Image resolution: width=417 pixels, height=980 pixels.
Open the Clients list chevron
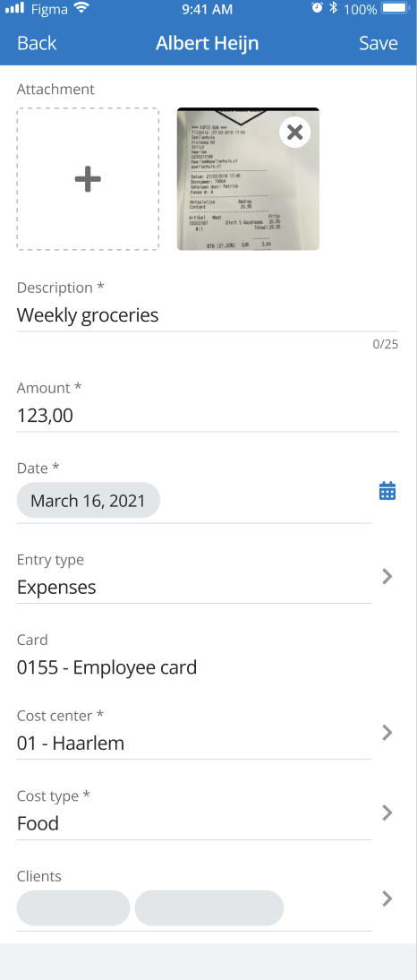pos(387,898)
